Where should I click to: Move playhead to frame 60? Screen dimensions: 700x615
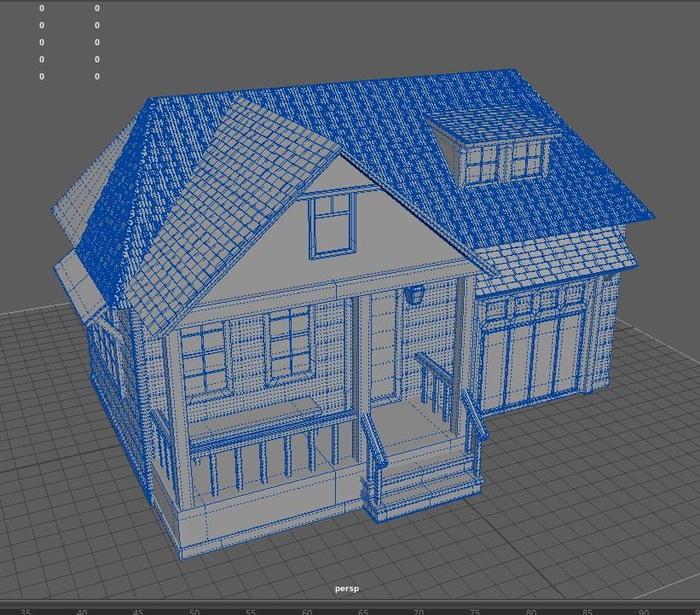coord(307,611)
